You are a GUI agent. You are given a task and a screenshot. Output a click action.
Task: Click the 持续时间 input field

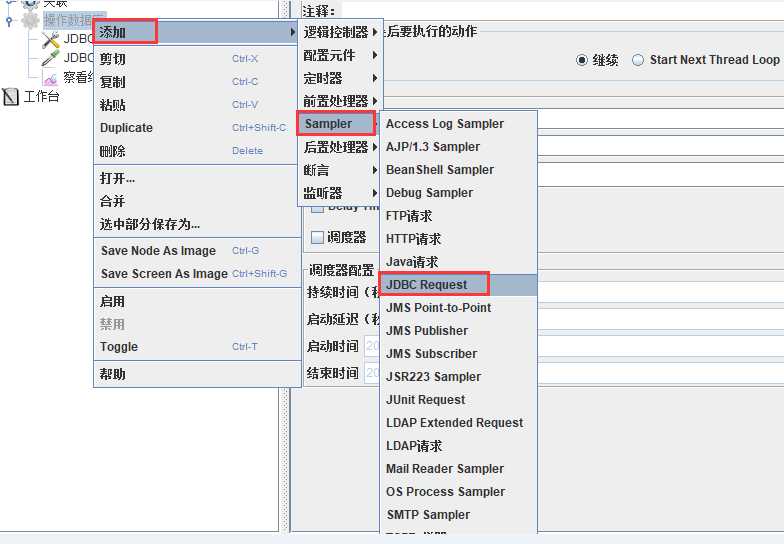pyautogui.click(x=660, y=292)
